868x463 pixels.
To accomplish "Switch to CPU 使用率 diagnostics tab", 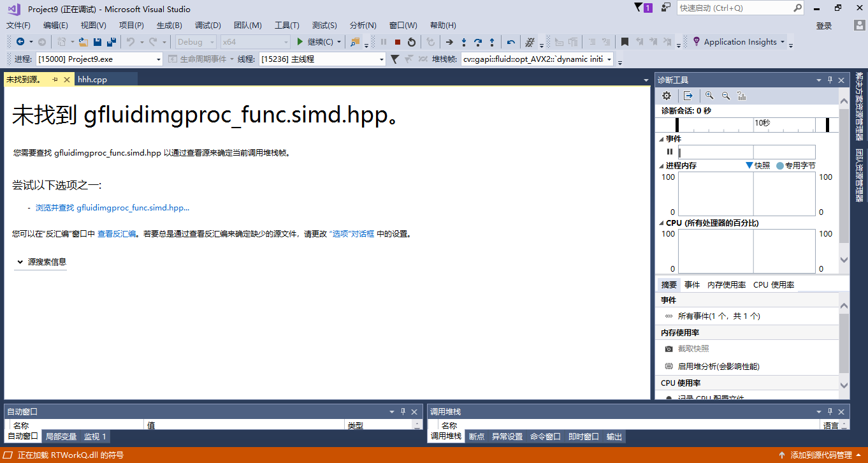I will coord(774,284).
